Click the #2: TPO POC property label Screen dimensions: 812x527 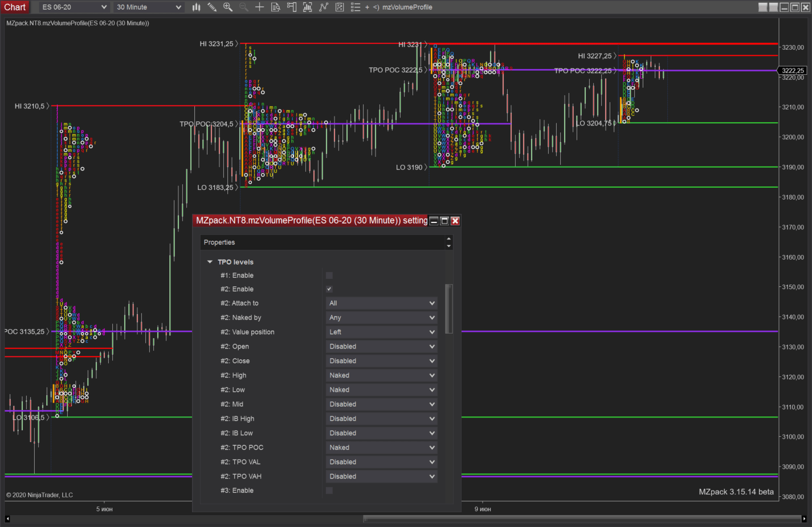242,448
